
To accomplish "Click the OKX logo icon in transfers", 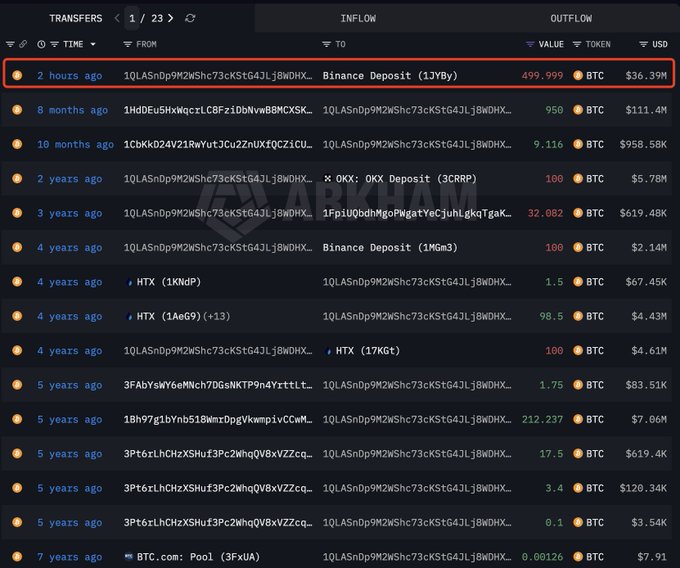I will click(327, 179).
